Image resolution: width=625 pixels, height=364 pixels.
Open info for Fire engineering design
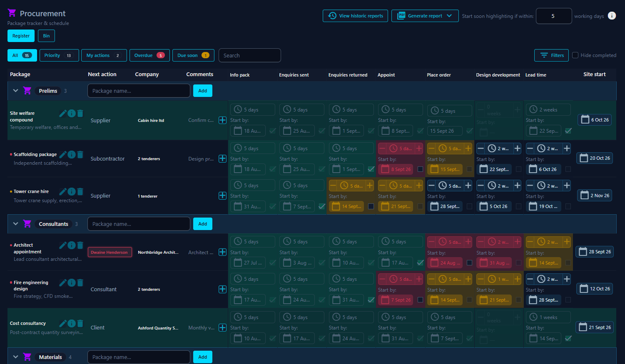72,282
